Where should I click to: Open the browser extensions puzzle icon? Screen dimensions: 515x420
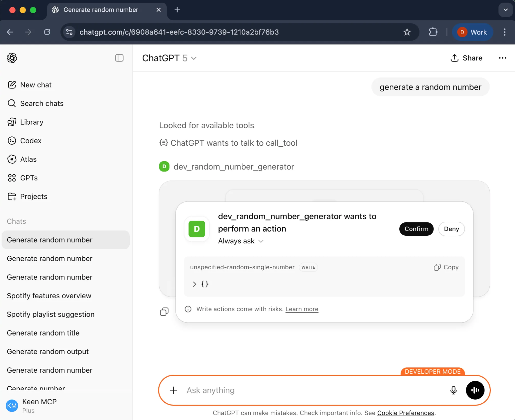[433, 32]
